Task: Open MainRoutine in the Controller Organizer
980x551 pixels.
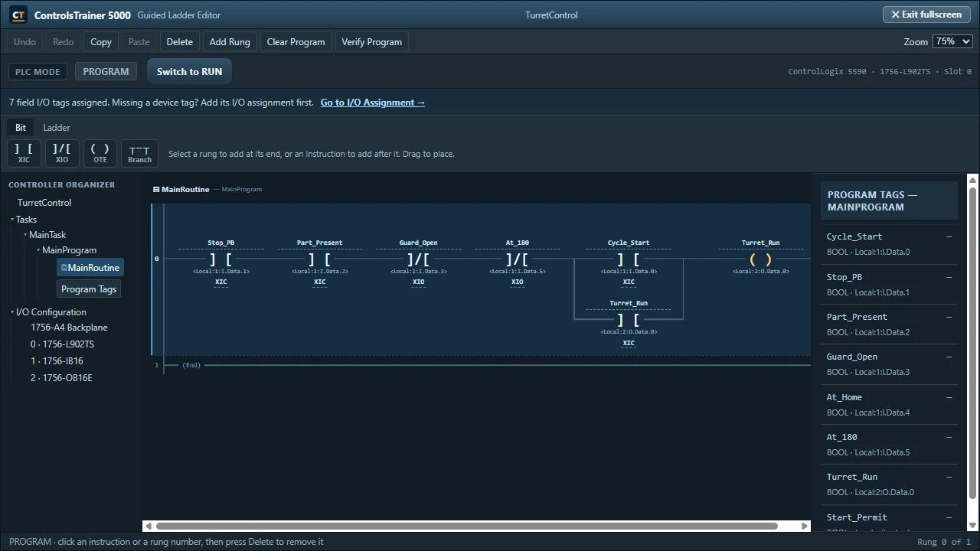Action: [90, 268]
